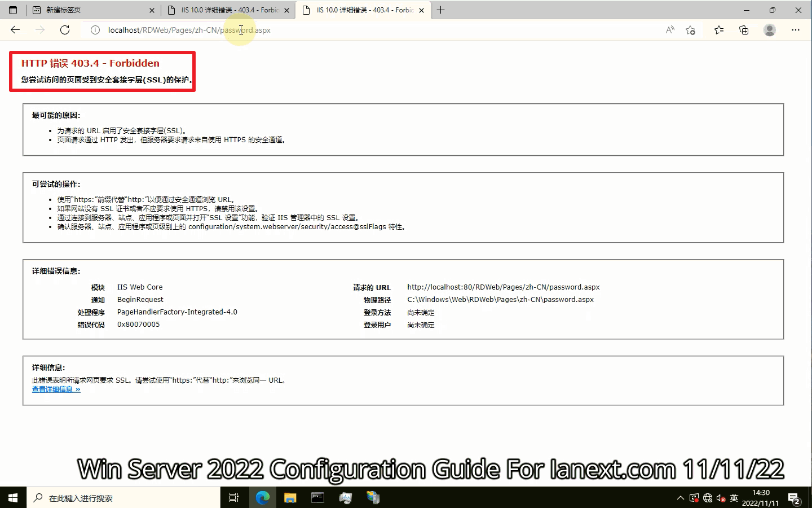Open Server Manager from taskbar

(345, 498)
